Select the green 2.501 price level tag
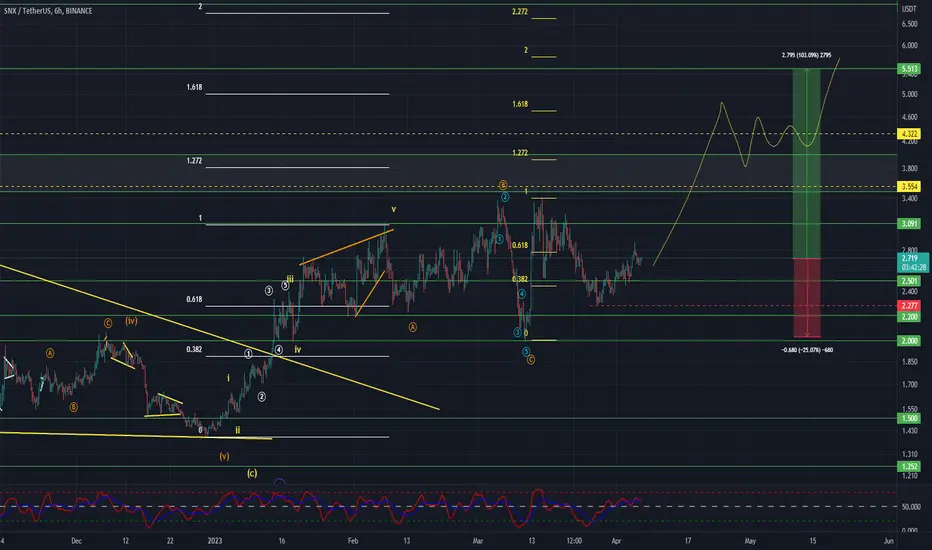 pyautogui.click(x=909, y=281)
